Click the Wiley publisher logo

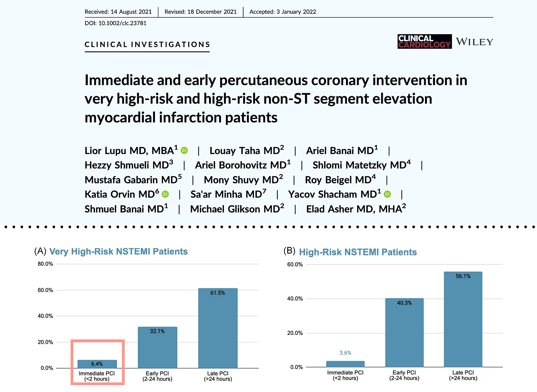[x=474, y=42]
